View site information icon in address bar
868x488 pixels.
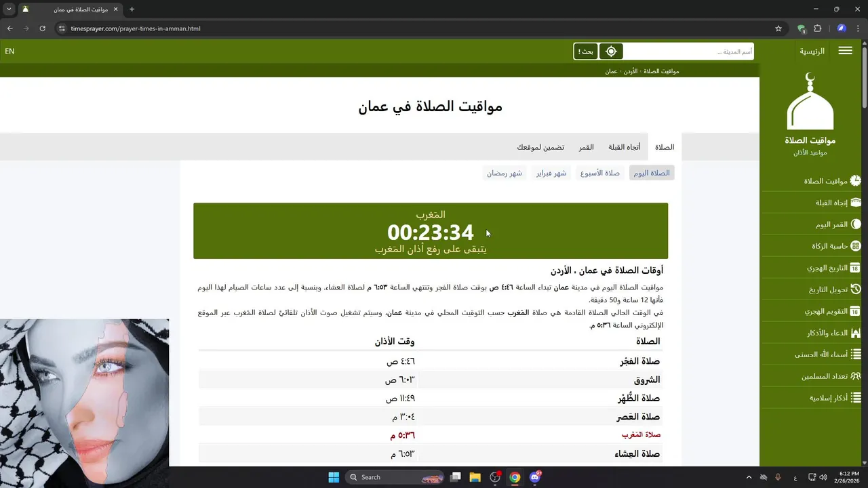[x=62, y=28]
